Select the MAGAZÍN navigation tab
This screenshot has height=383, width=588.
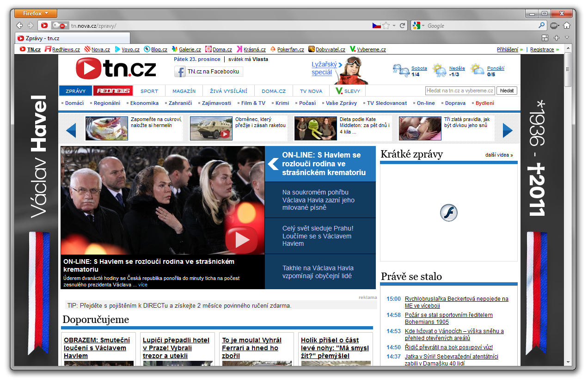(x=184, y=91)
